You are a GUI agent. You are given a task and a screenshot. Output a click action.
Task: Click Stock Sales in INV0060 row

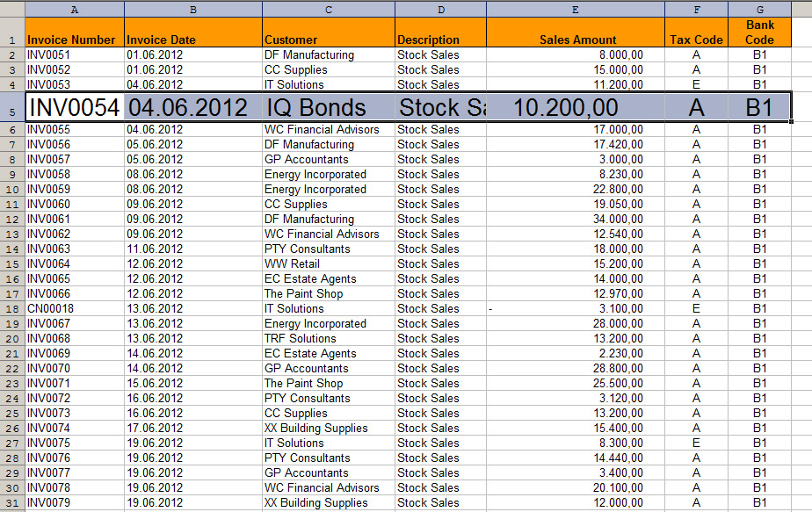point(440,204)
